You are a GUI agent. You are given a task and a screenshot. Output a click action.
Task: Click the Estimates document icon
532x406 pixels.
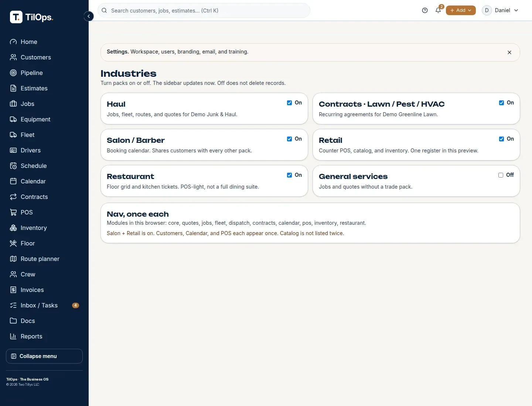click(13, 88)
